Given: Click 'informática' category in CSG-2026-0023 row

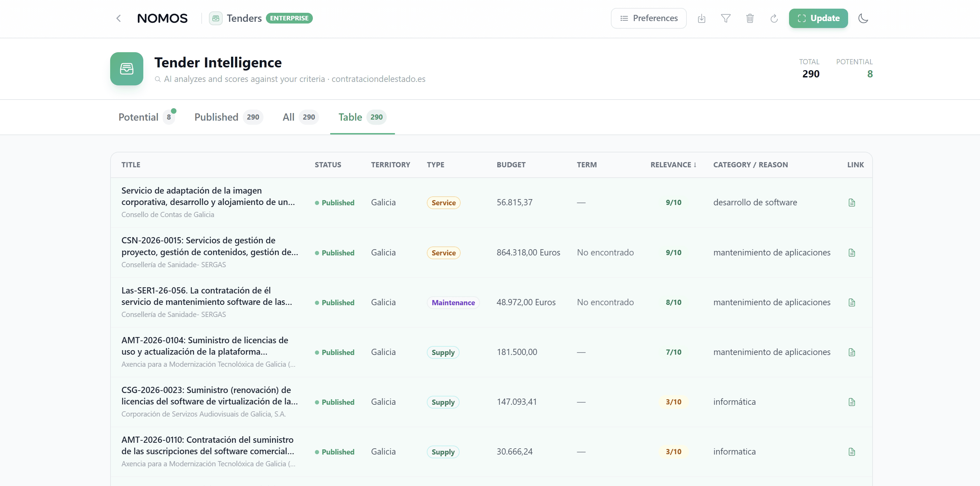Looking at the screenshot, I should [x=734, y=402].
